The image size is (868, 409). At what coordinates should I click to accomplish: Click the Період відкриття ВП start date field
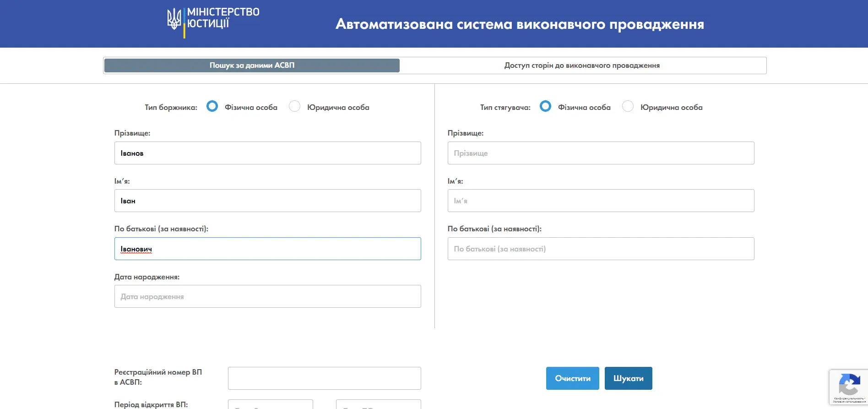271,404
